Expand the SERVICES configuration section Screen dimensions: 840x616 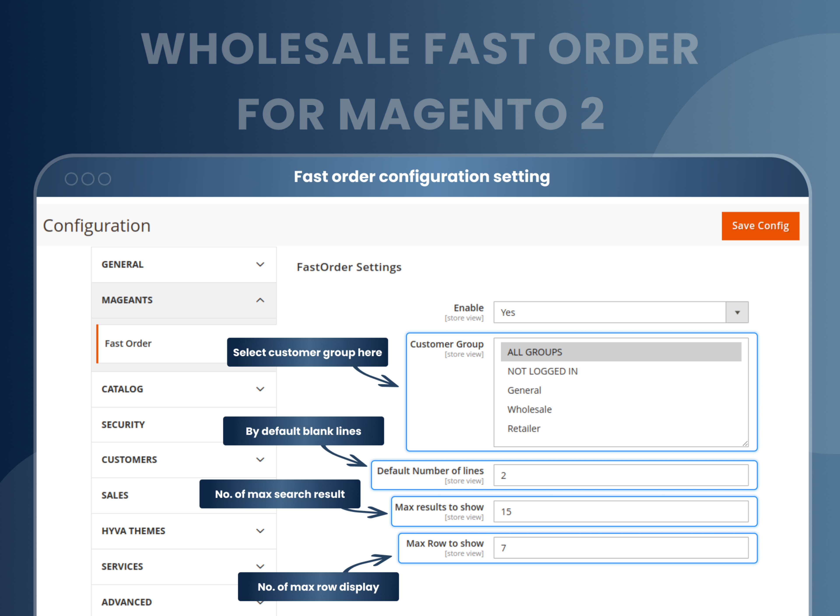[x=260, y=566]
